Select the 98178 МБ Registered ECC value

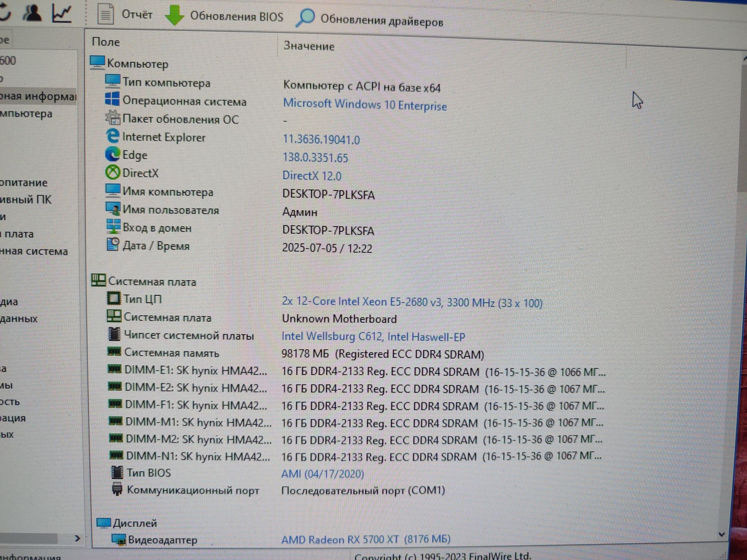pos(383,354)
